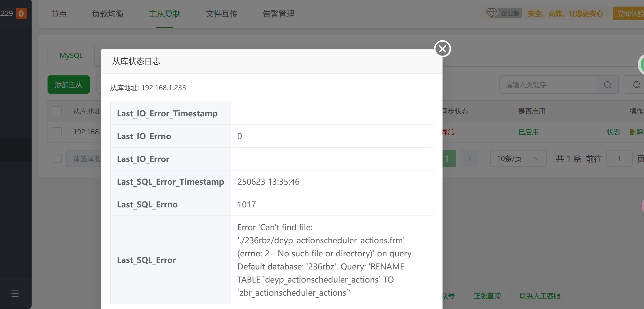Click the 共 1 条 total count text

[569, 158]
